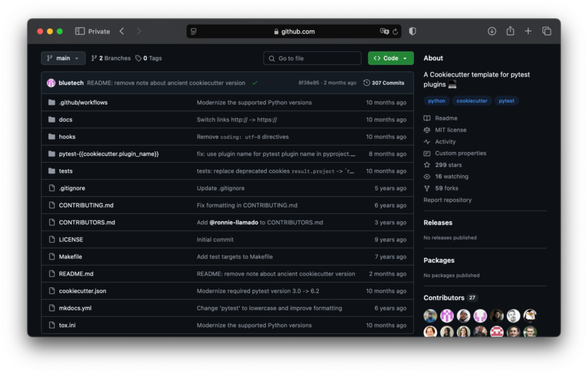Open the 2 Branches link
Viewport: 588px width, 373px height.
point(111,58)
